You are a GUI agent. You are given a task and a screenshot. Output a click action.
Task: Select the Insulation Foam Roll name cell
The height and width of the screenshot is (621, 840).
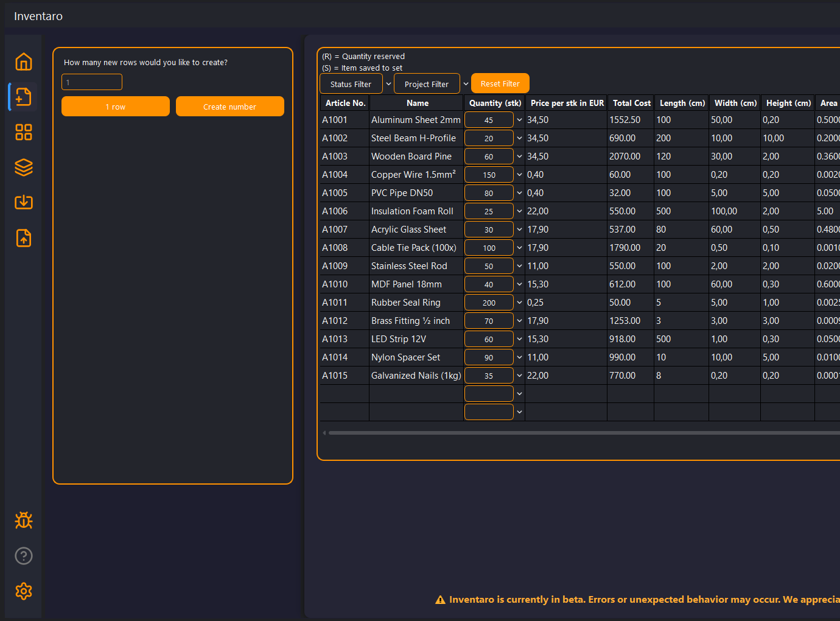[416, 211]
